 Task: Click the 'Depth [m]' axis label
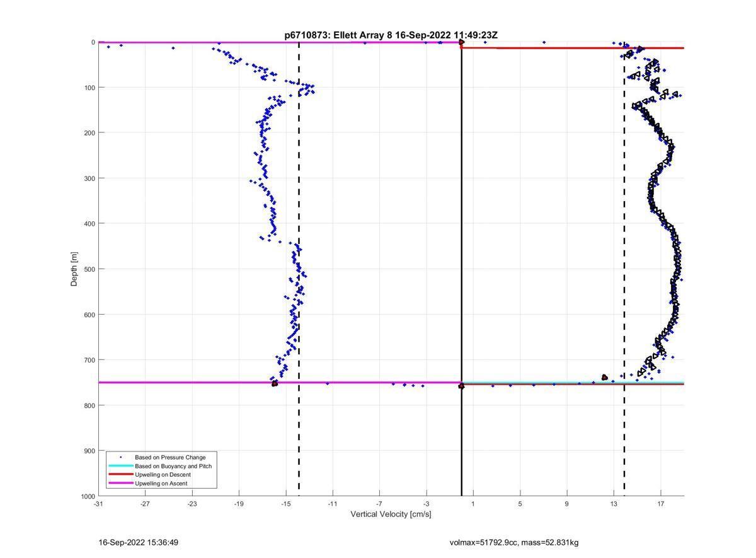(74, 269)
